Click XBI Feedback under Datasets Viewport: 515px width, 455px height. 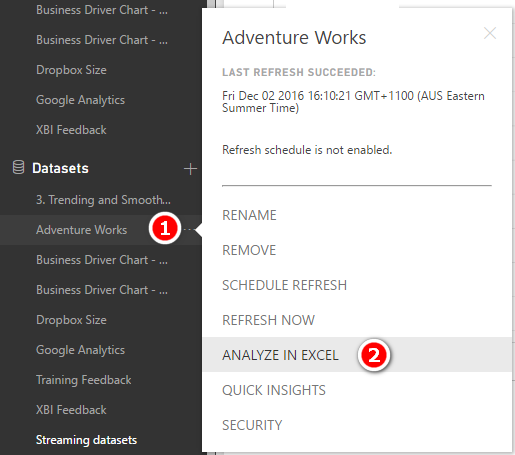point(71,410)
